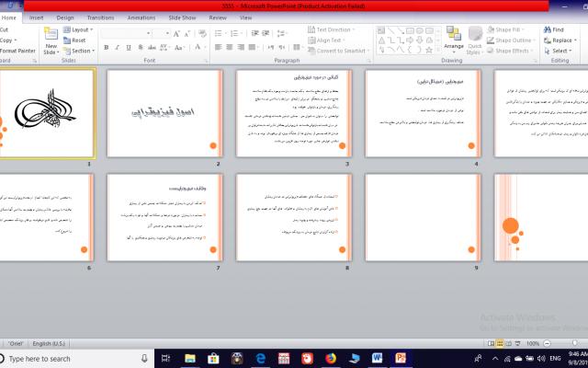588x368 pixels.
Task: Open the Insert tab
Action: (37, 17)
